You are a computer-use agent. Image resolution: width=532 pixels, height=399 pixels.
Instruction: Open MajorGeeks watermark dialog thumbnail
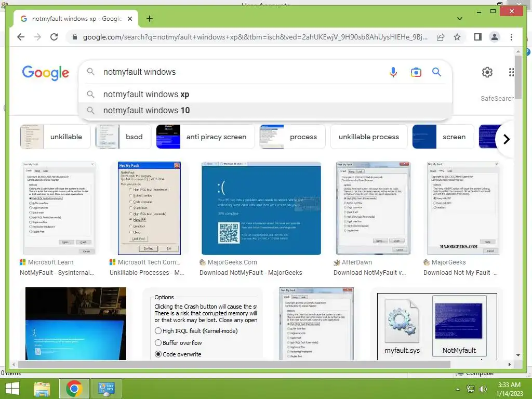pyautogui.click(x=463, y=208)
